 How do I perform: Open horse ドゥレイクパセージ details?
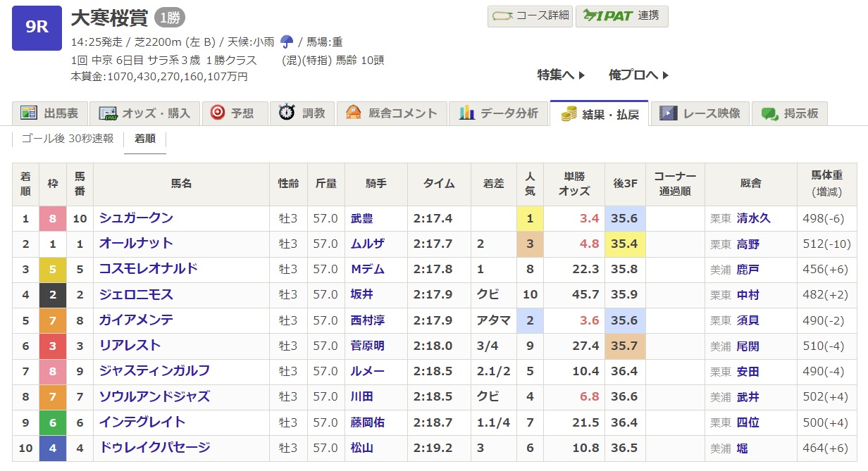click(154, 448)
